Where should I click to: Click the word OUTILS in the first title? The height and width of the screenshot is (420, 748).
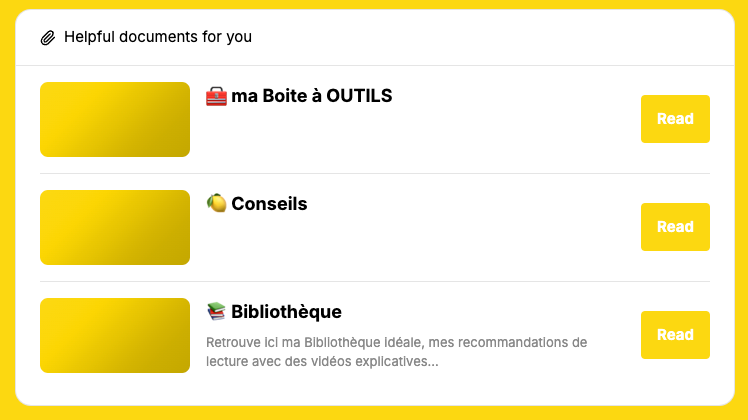[x=359, y=96]
